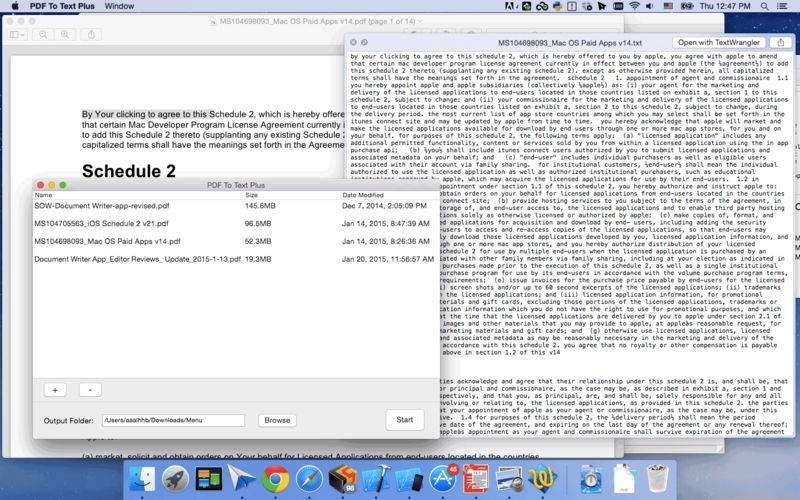800x500 pixels.
Task: Click zoom out icon in Preview toolbar
Action: (x=43, y=35)
